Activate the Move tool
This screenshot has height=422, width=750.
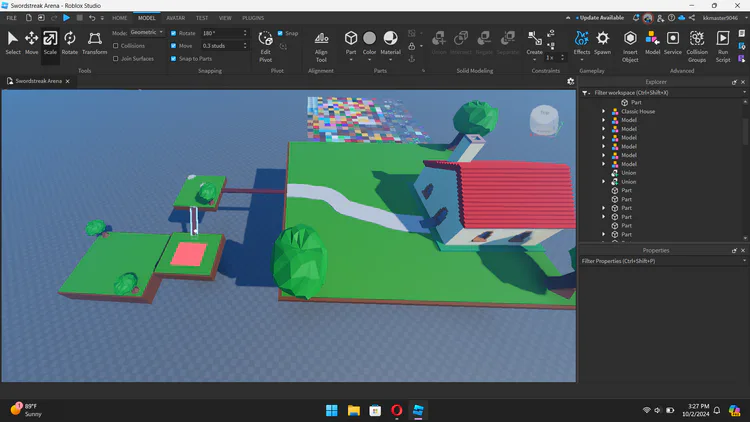[x=32, y=43]
